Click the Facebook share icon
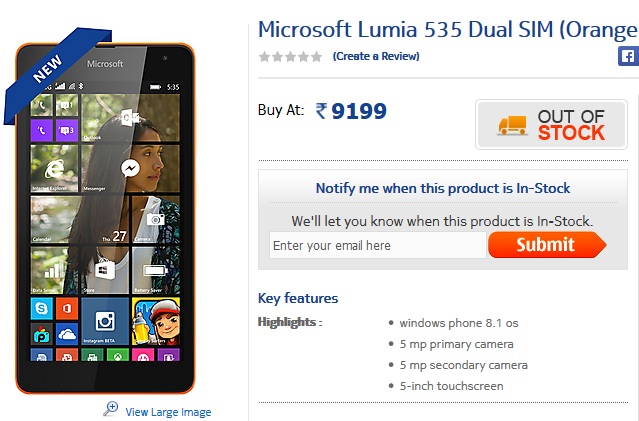Viewport: 639px width, 421px height. point(628,56)
